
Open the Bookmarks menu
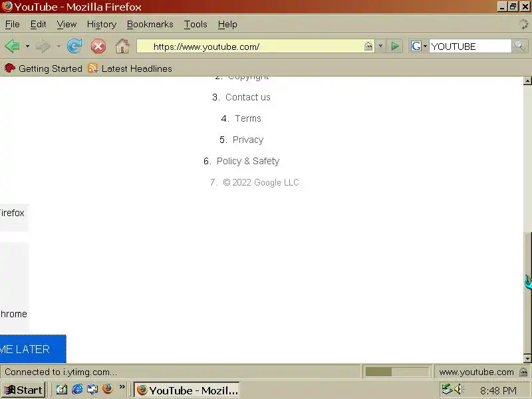(x=150, y=25)
